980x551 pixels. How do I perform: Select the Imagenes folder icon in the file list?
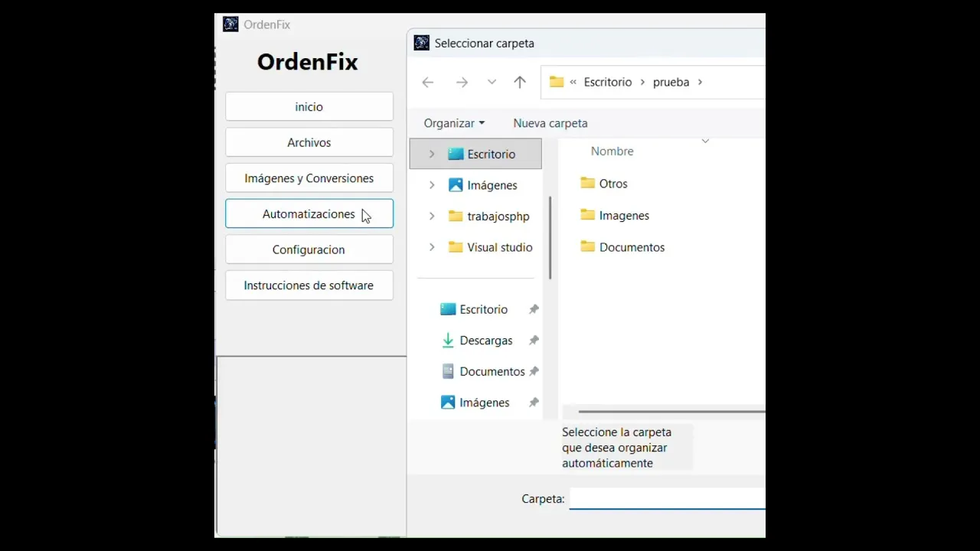[588, 215]
